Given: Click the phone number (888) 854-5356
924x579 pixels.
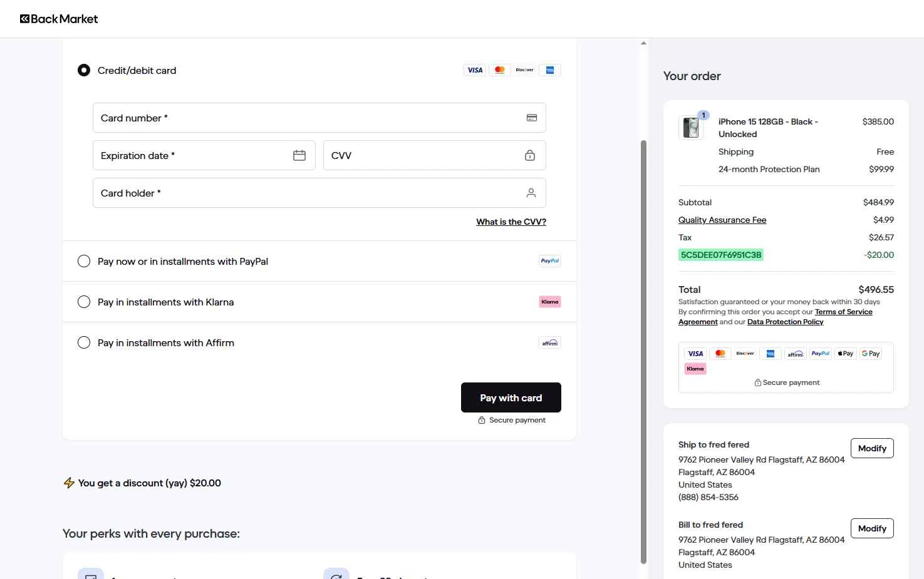Looking at the screenshot, I should coord(709,497).
